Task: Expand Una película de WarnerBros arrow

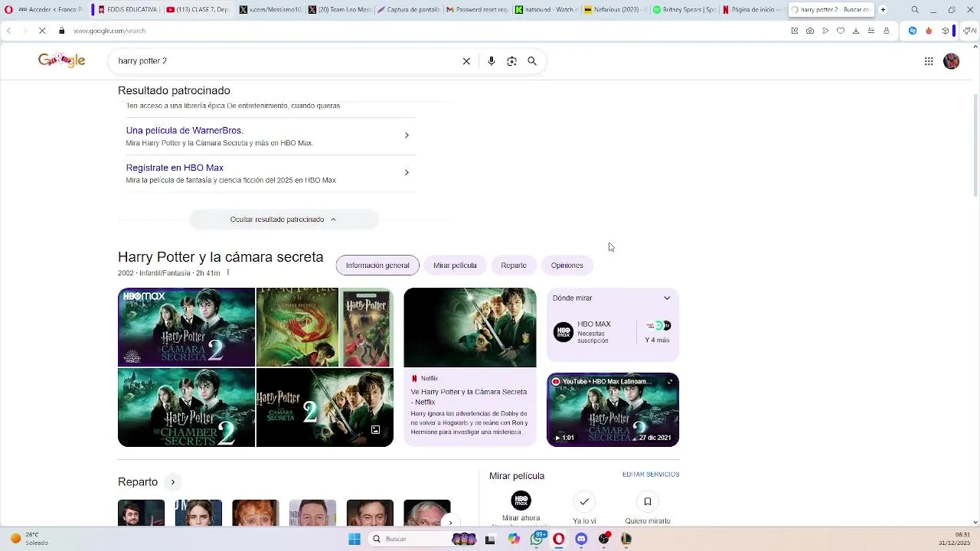Action: pyautogui.click(x=407, y=135)
